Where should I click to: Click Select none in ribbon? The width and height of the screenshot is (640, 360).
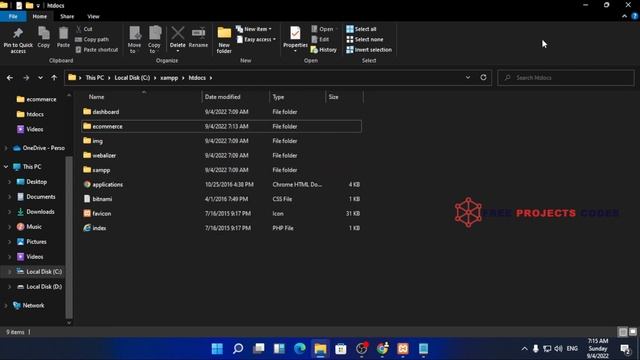click(365, 40)
